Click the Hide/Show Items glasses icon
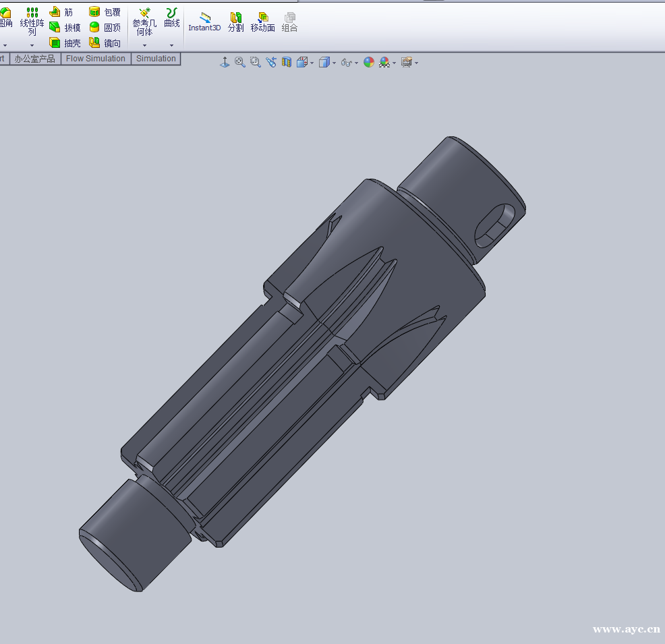 click(345, 61)
